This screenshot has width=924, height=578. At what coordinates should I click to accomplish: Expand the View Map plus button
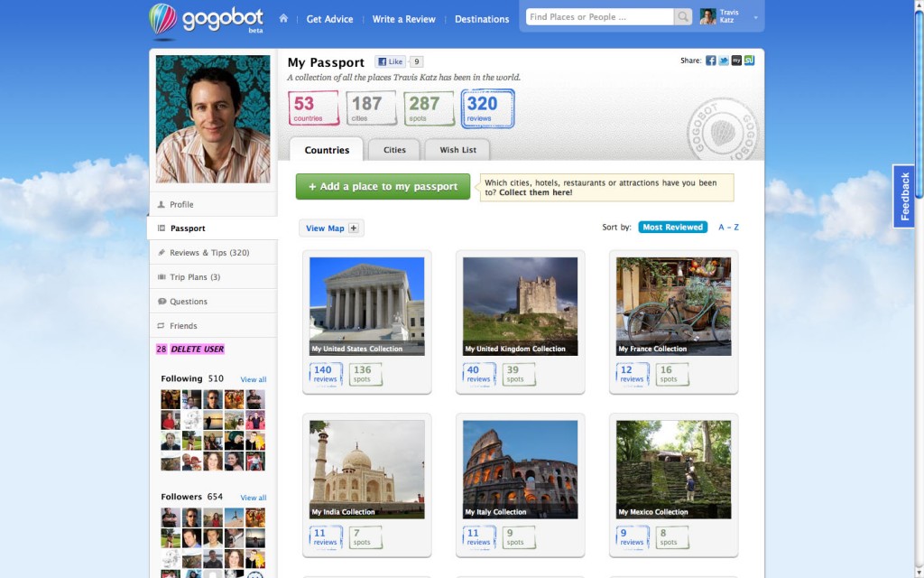coord(354,228)
